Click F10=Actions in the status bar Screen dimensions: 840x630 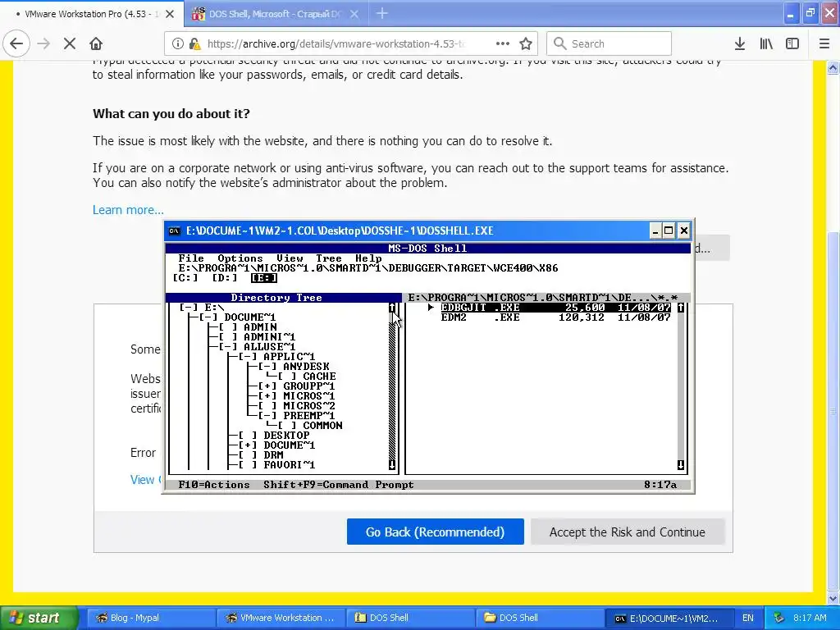click(214, 485)
